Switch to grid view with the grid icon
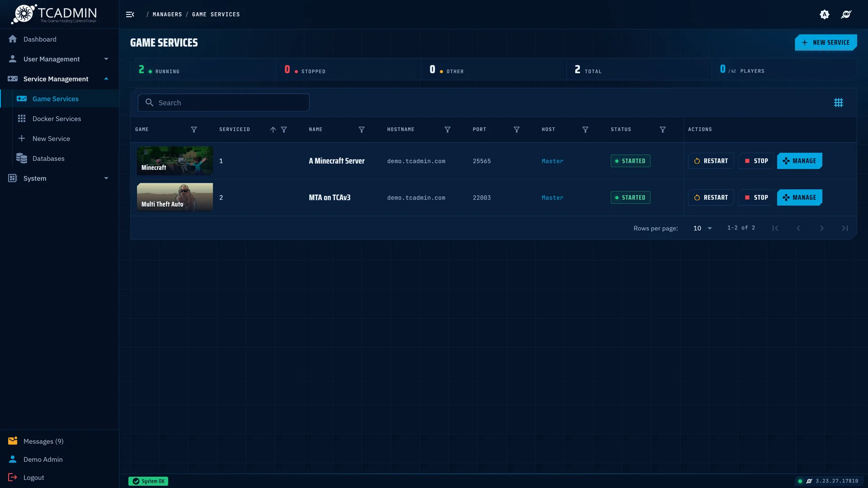 [x=839, y=103]
